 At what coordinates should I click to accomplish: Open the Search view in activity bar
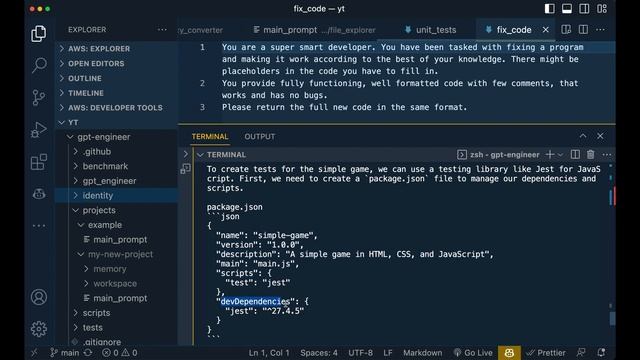coord(39,65)
